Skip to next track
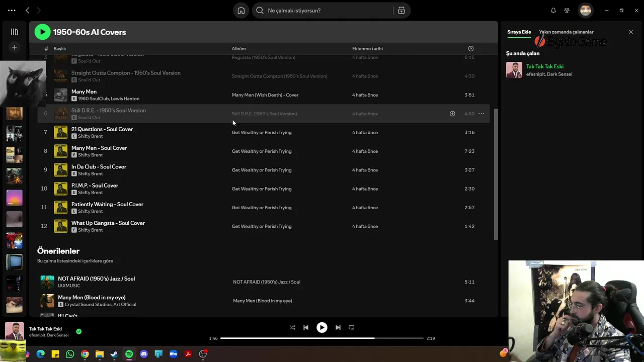 coord(338,327)
